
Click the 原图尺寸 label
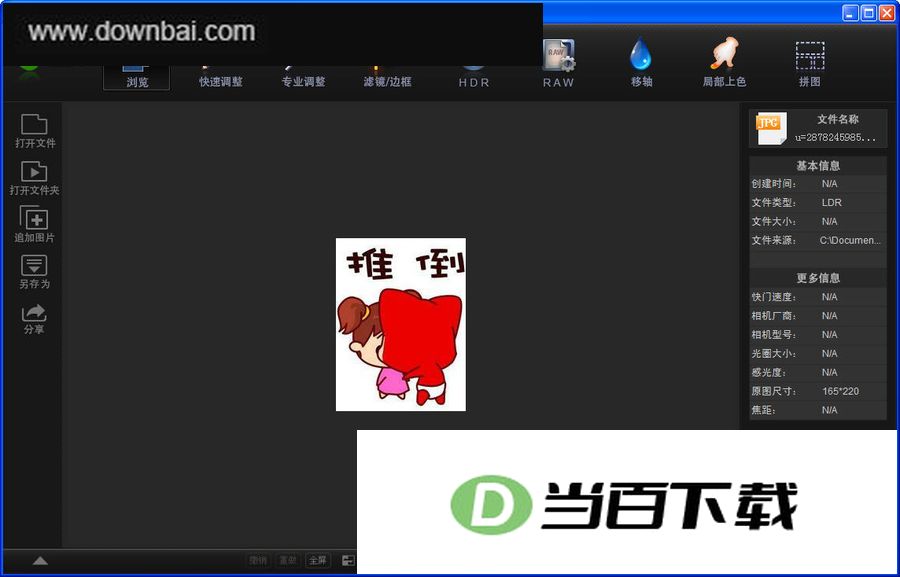click(x=774, y=392)
